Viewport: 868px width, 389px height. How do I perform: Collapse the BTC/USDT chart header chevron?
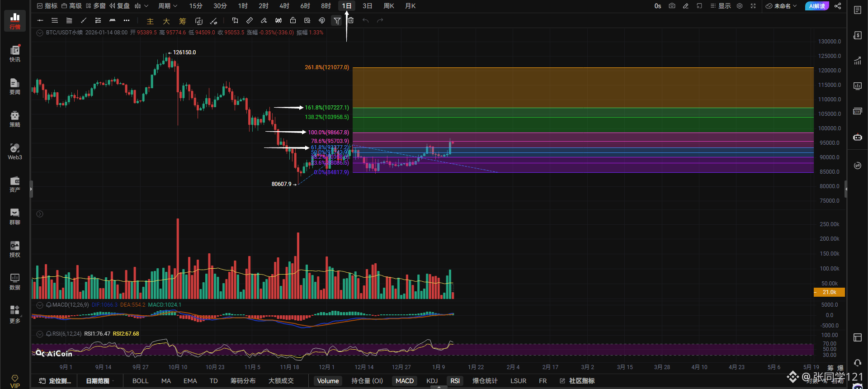click(x=40, y=33)
